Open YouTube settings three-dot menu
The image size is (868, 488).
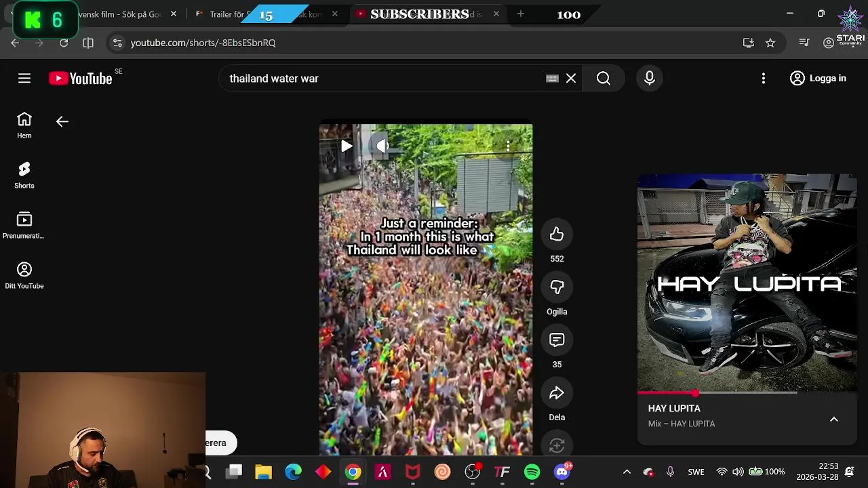(764, 79)
